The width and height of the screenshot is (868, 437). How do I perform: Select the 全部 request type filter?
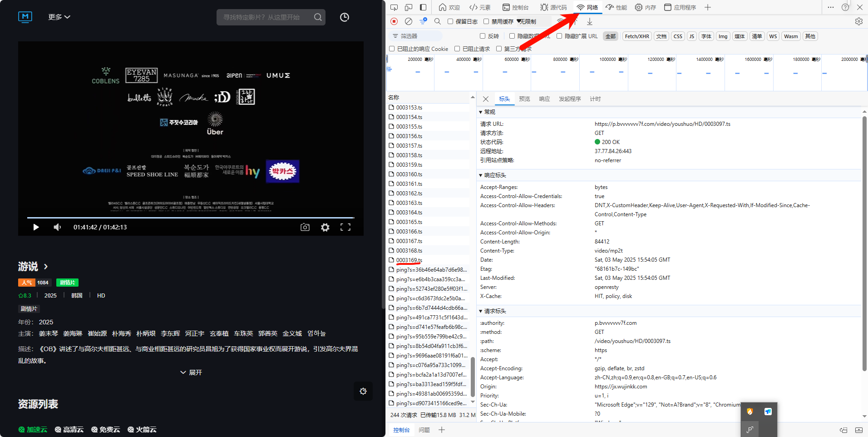[611, 36]
